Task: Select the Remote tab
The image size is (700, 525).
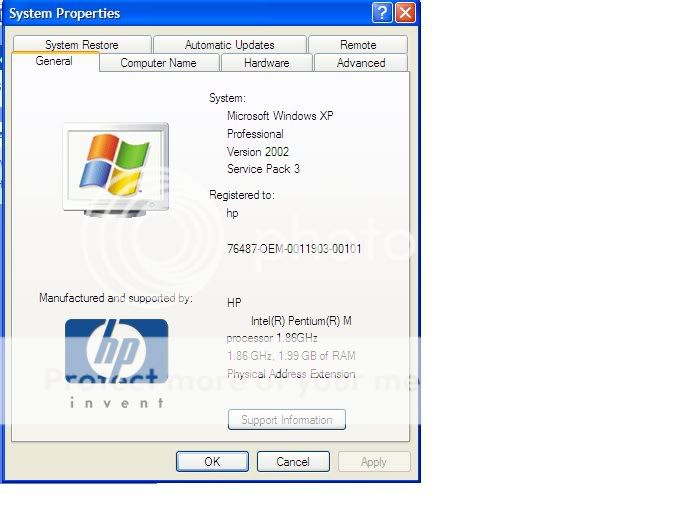Action: (x=358, y=45)
